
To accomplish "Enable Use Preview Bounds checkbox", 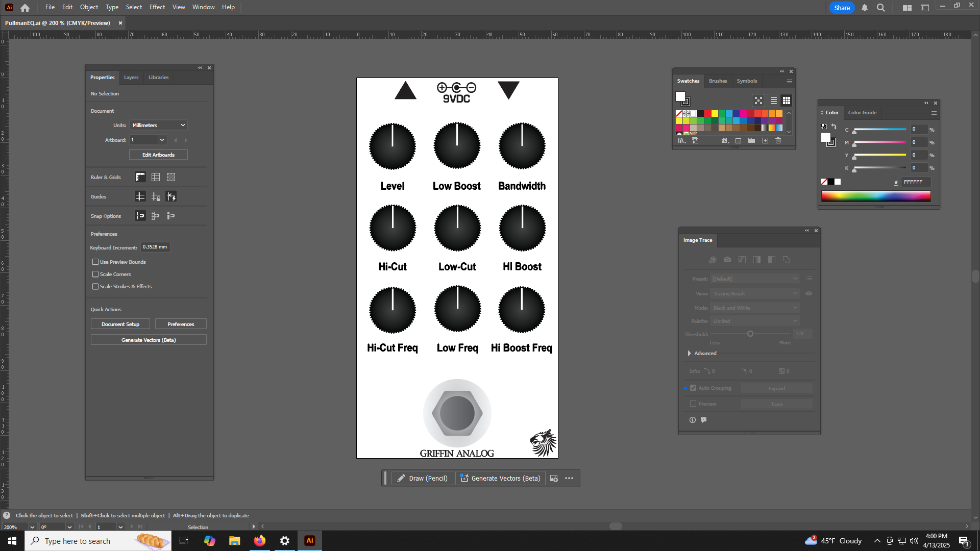I will click(95, 262).
